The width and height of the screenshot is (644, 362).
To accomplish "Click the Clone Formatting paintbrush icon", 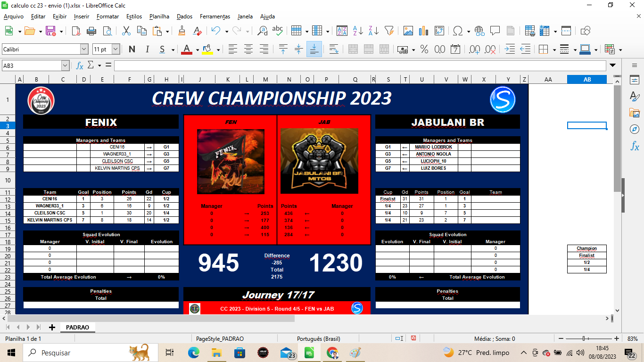I will [x=182, y=31].
